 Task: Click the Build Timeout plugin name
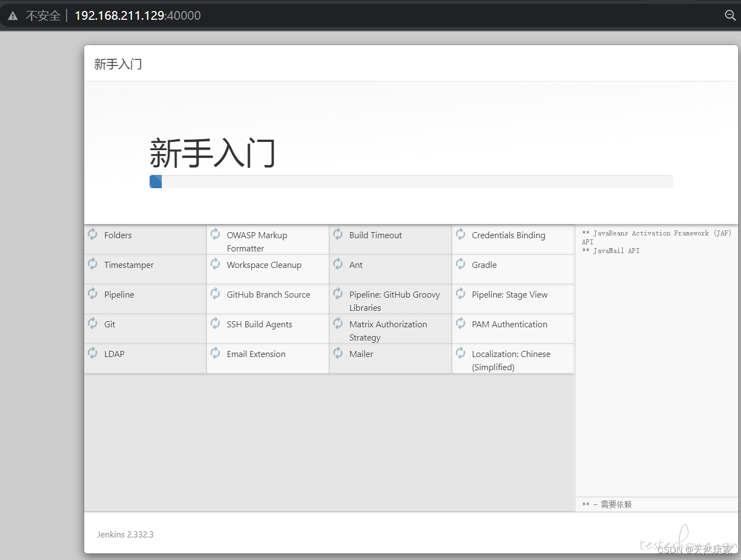tap(376, 235)
